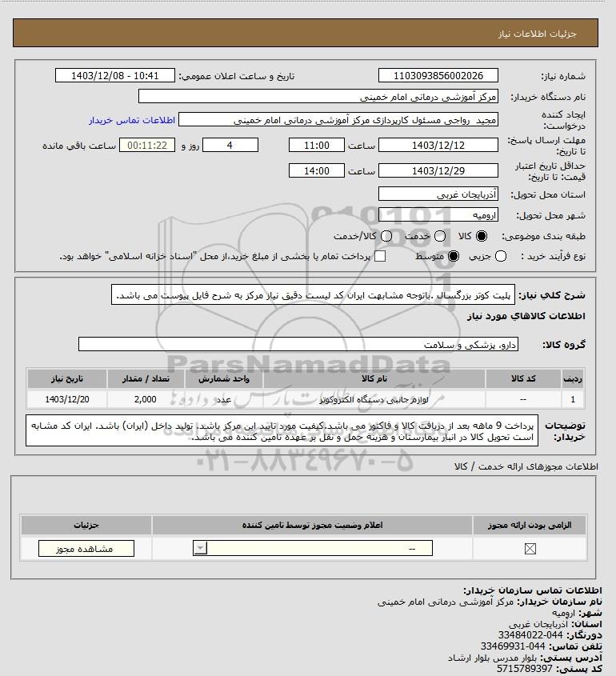Expand the اعلام وضعیت مجوز combo box

(x=313, y=548)
